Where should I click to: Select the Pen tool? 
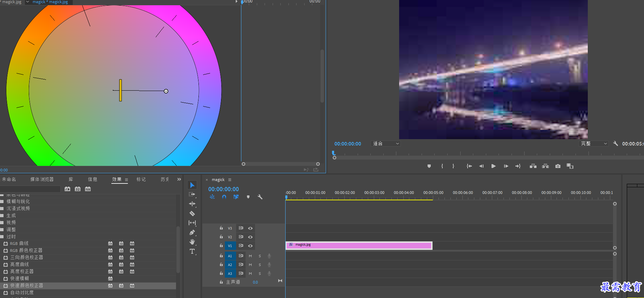[x=192, y=232]
